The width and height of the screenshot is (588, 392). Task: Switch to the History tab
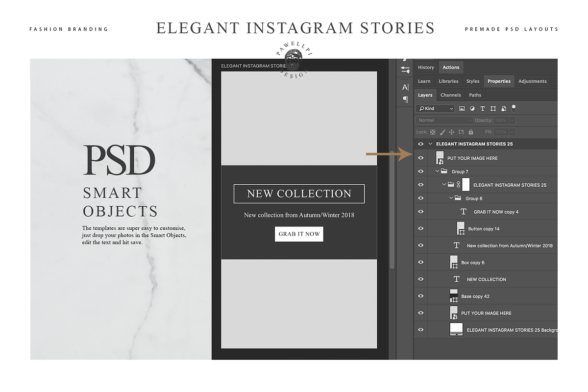426,68
